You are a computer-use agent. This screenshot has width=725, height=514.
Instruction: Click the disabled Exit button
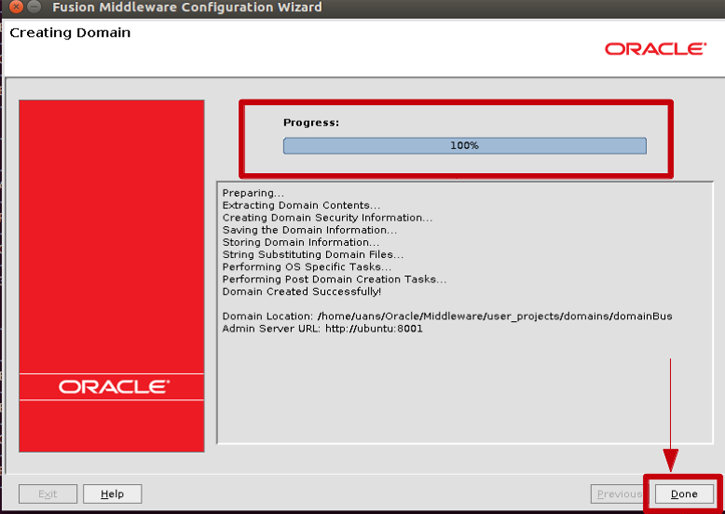pyautogui.click(x=48, y=494)
